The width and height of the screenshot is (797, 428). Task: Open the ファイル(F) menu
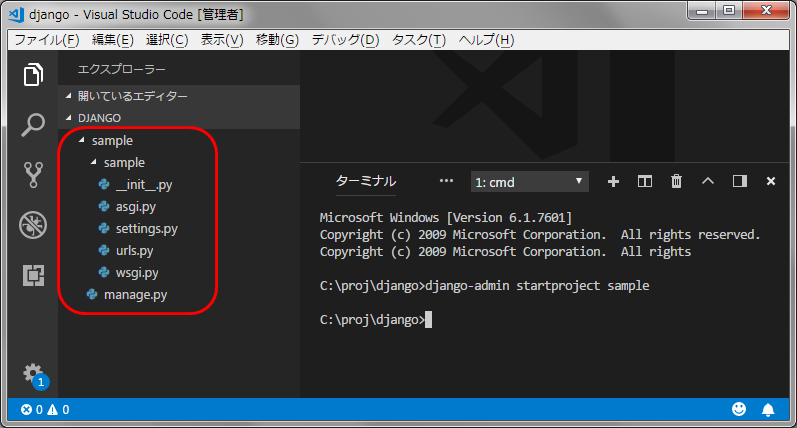click(x=47, y=40)
